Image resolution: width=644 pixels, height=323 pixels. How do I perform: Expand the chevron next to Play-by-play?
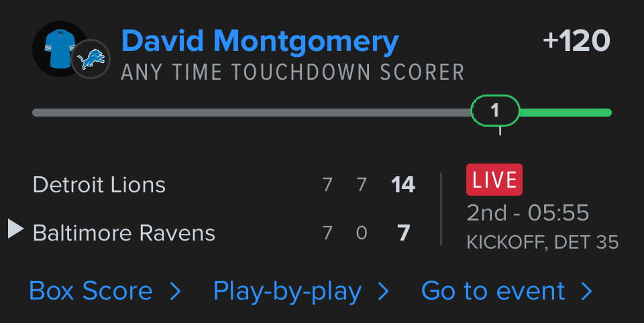tap(384, 291)
